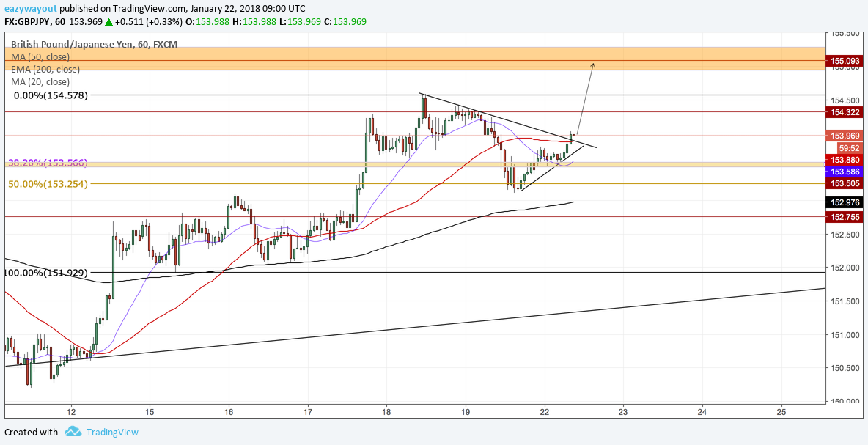Click the 154.500 price axis label
Viewport: 868px width, 445px height.
pyautogui.click(x=845, y=100)
